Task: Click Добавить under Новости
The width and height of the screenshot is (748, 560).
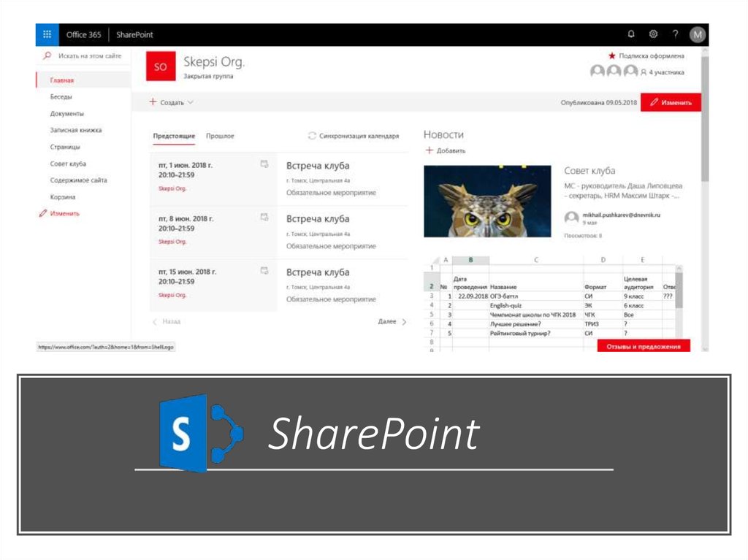Action: [446, 150]
